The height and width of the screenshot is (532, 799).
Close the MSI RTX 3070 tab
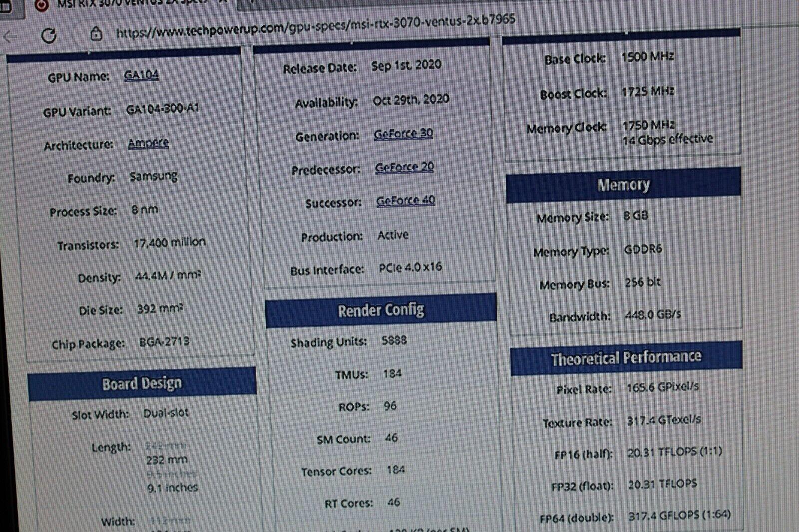(223, 2)
